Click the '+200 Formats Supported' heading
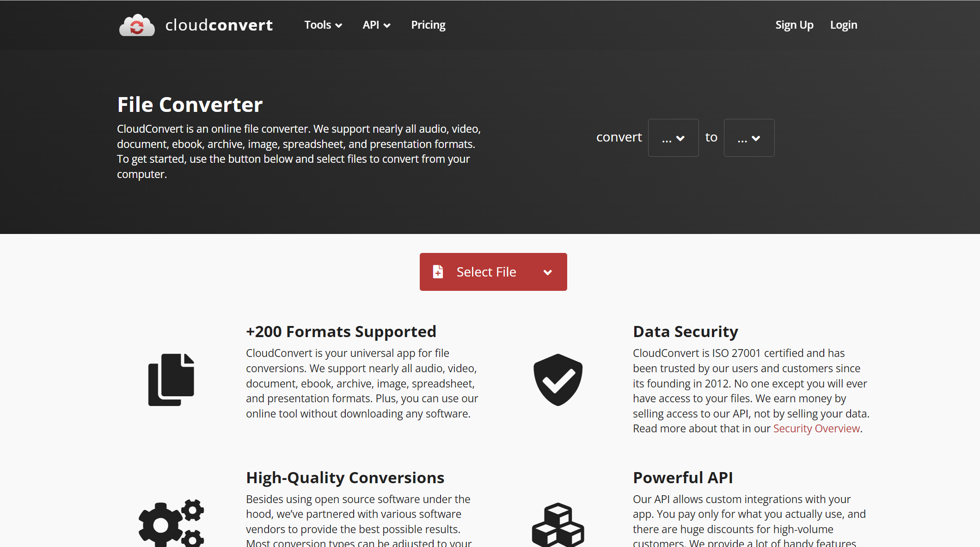 341,332
